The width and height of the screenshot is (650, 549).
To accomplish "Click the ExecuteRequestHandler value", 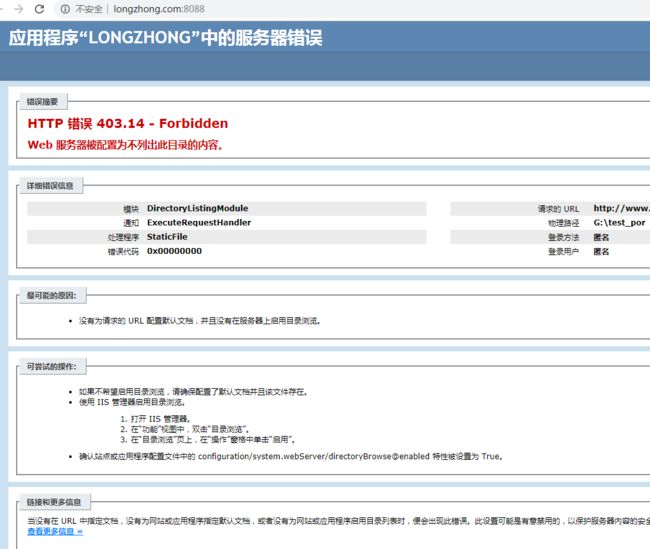I will coord(199,223).
